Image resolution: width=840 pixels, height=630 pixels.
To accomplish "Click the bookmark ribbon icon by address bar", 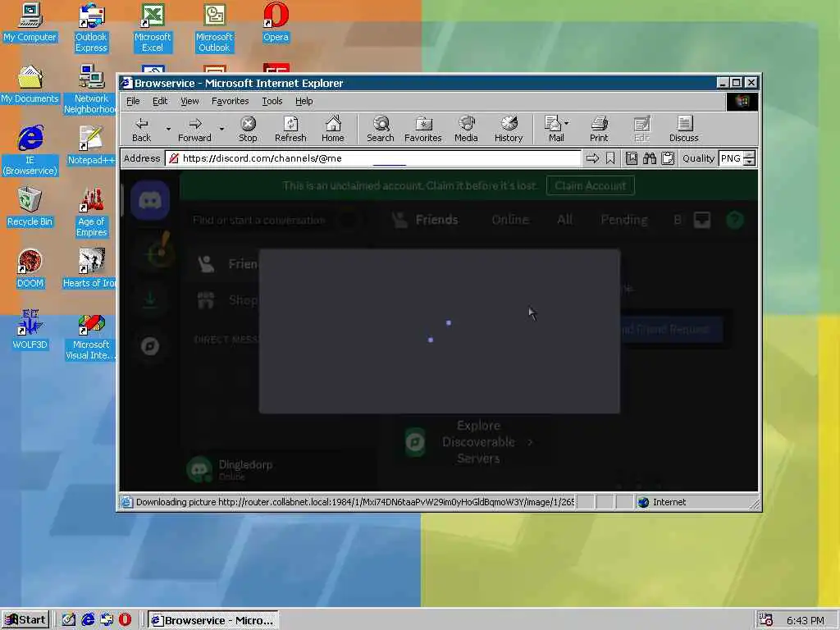I will (610, 158).
